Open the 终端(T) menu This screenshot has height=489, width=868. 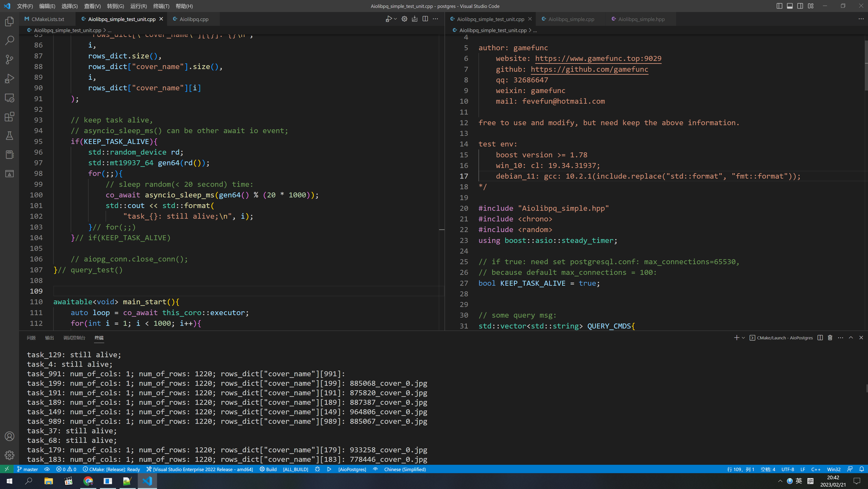161,6
